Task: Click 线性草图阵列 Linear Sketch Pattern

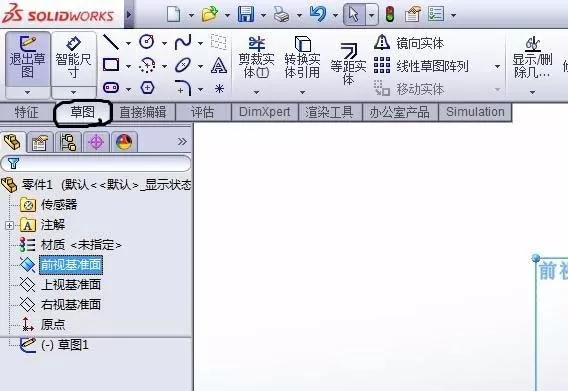Action: click(x=421, y=66)
